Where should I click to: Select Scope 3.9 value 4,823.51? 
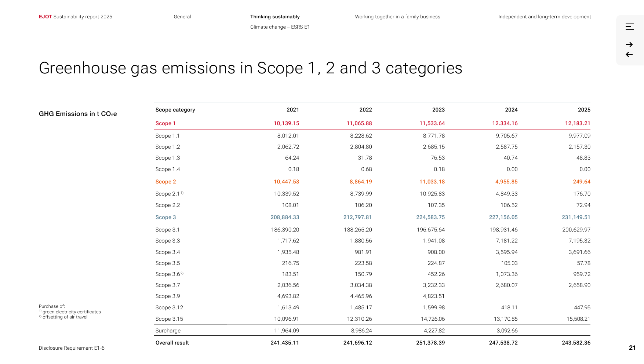434,296
